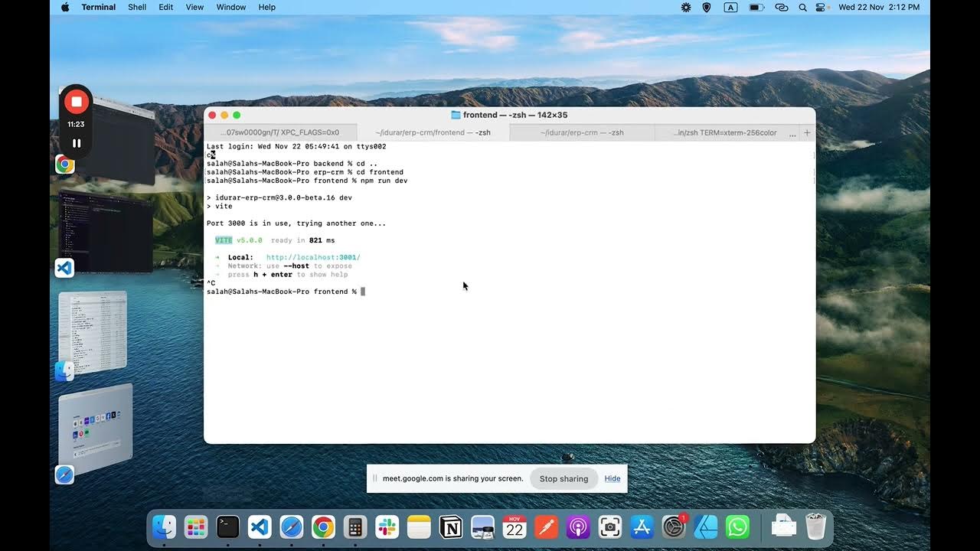Click the sun-shaped menu bar icon
Image resolution: width=980 pixels, height=551 pixels.
pyautogui.click(x=685, y=7)
